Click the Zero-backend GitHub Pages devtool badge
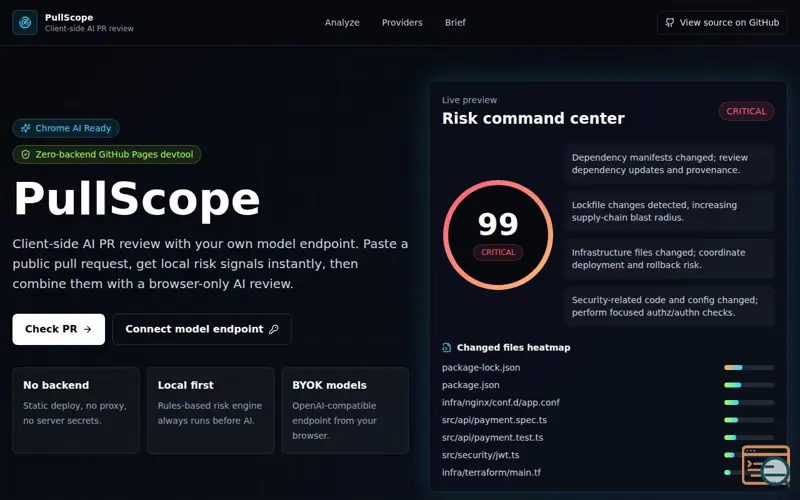This screenshot has width=800, height=500. tap(107, 154)
